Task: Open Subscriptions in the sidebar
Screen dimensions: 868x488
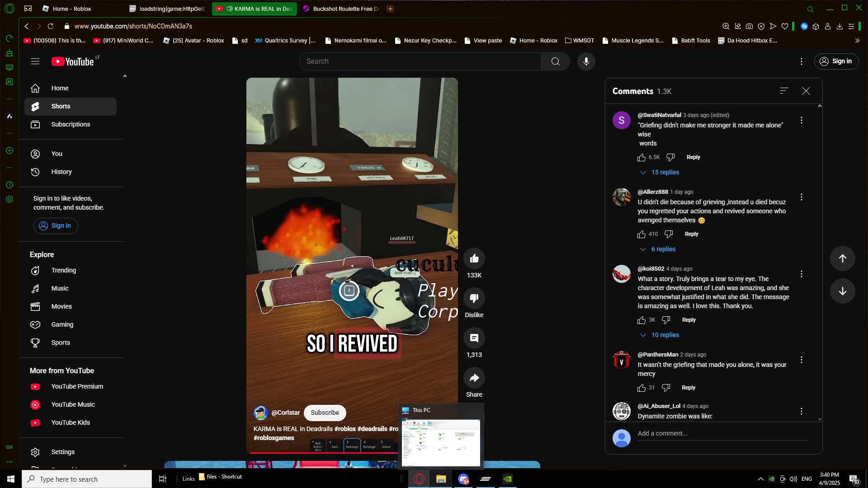Action: point(71,124)
